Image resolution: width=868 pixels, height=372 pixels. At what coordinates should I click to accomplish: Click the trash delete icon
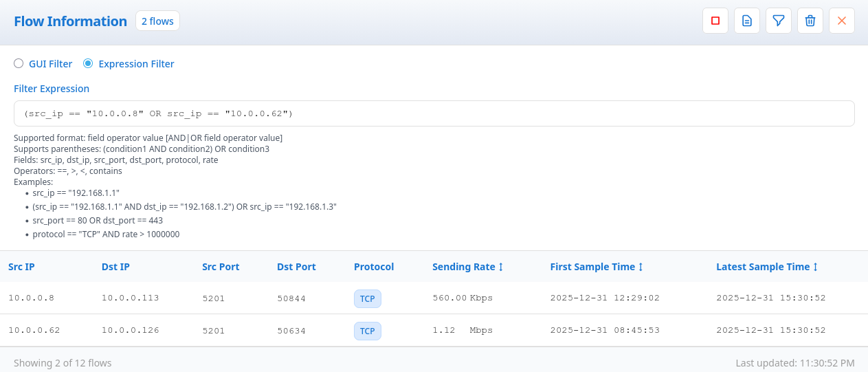810,21
